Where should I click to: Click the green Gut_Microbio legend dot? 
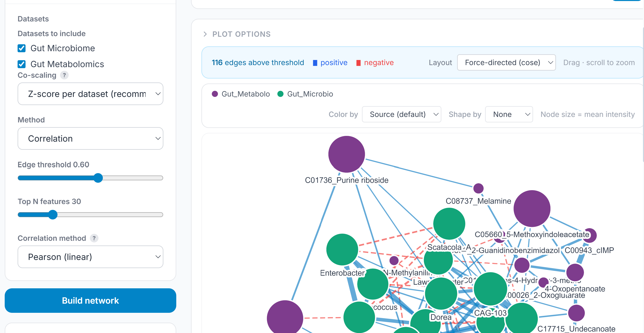(x=280, y=94)
